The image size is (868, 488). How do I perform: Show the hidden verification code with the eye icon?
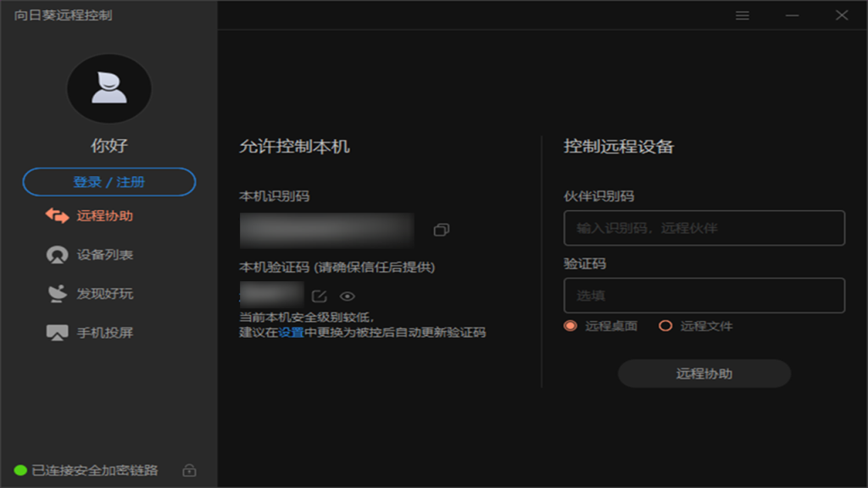click(x=347, y=296)
